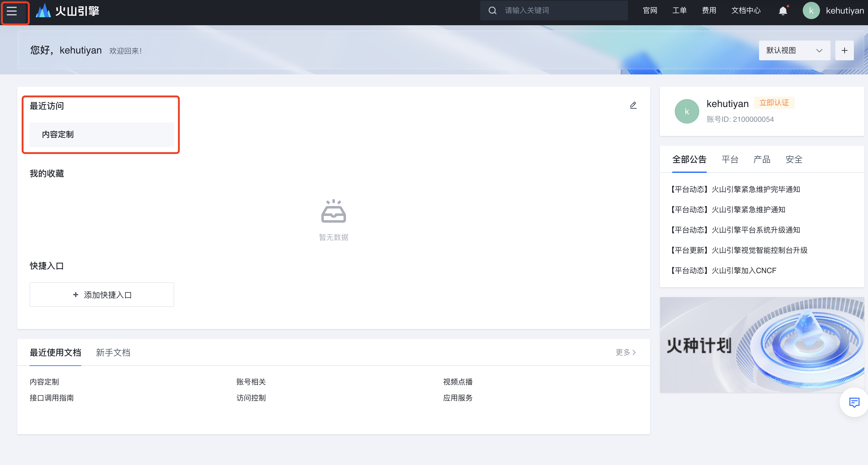Open 火山引擎紧急维护通知 announcement
Viewport: 868px width, 465px height.
726,209
